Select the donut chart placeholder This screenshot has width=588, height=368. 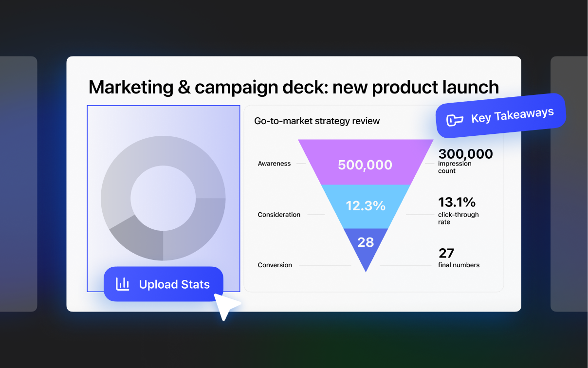click(163, 198)
